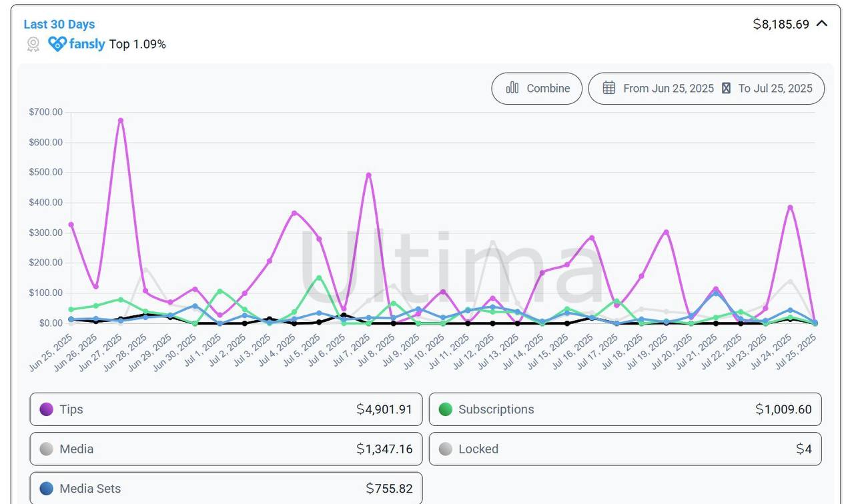The image size is (854, 504).
Task: Collapse the Last 30 Days panel chevron
Action: coord(822,24)
